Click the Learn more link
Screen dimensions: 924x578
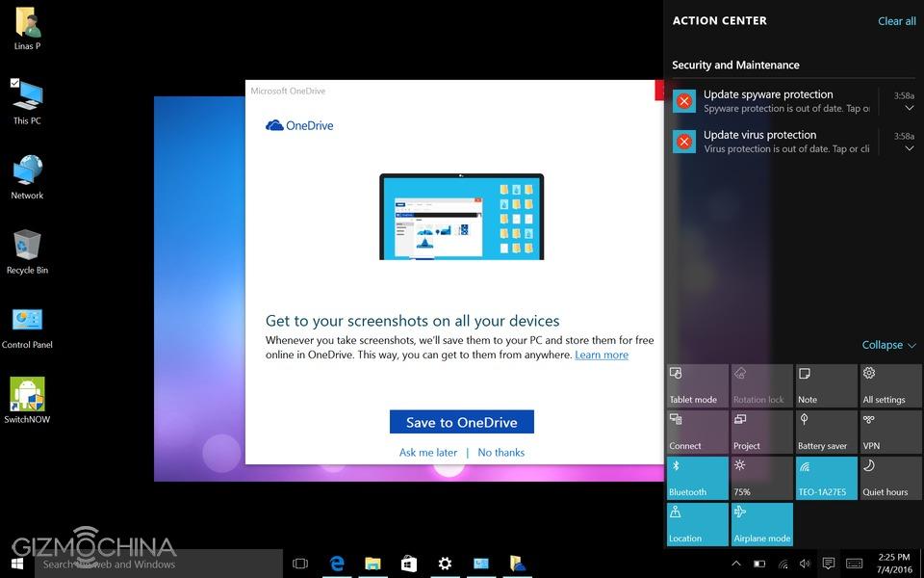tap(602, 355)
